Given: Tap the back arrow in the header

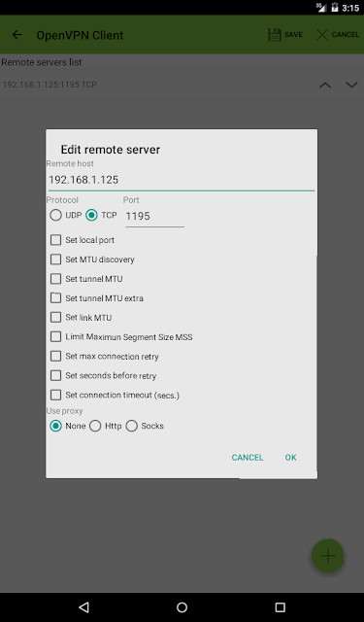Looking at the screenshot, I should pyautogui.click(x=17, y=35).
